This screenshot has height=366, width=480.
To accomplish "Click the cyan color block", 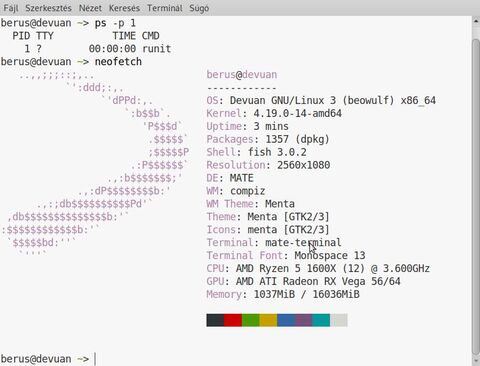I will point(321,320).
